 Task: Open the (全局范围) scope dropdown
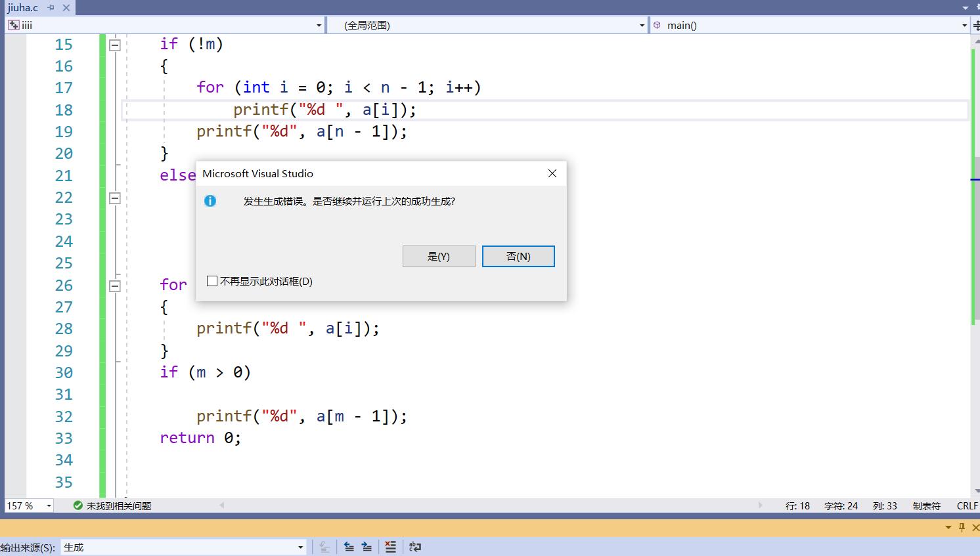[x=642, y=26]
